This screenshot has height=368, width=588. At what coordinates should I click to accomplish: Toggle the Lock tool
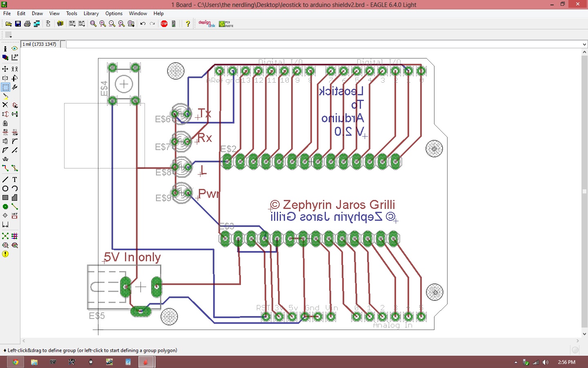(5, 123)
